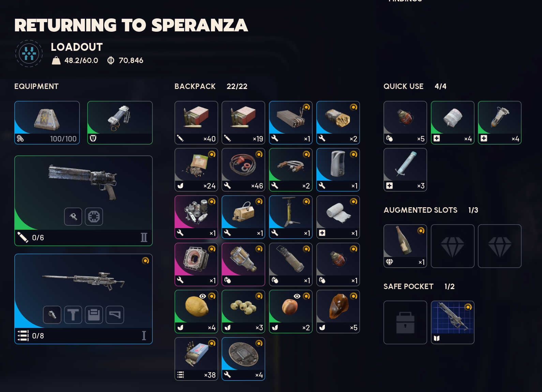542x392 pixels.
Task: Click the blueprint item in safe pocket
Action: [452, 322]
